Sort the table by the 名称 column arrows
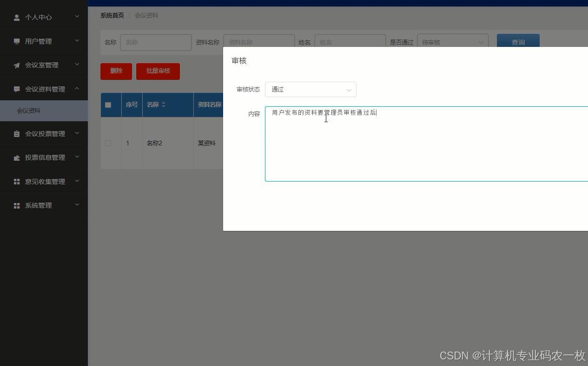This screenshot has width=588, height=366. pyautogui.click(x=164, y=105)
